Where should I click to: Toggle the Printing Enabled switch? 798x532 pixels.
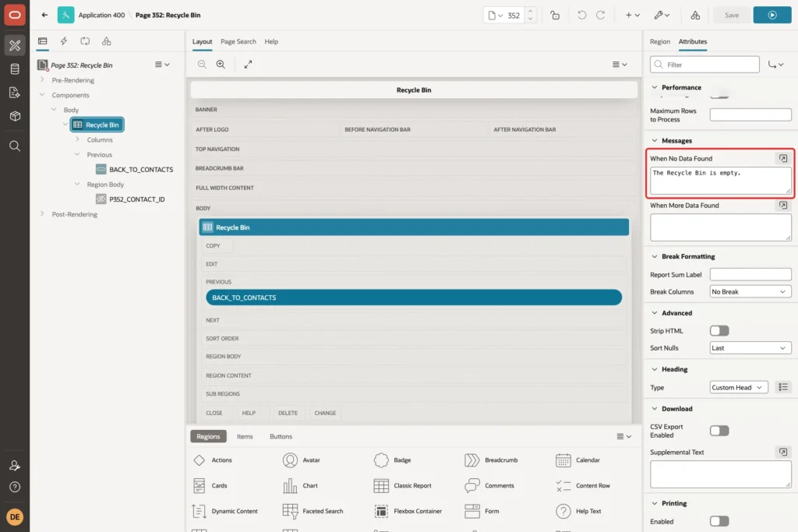719,521
